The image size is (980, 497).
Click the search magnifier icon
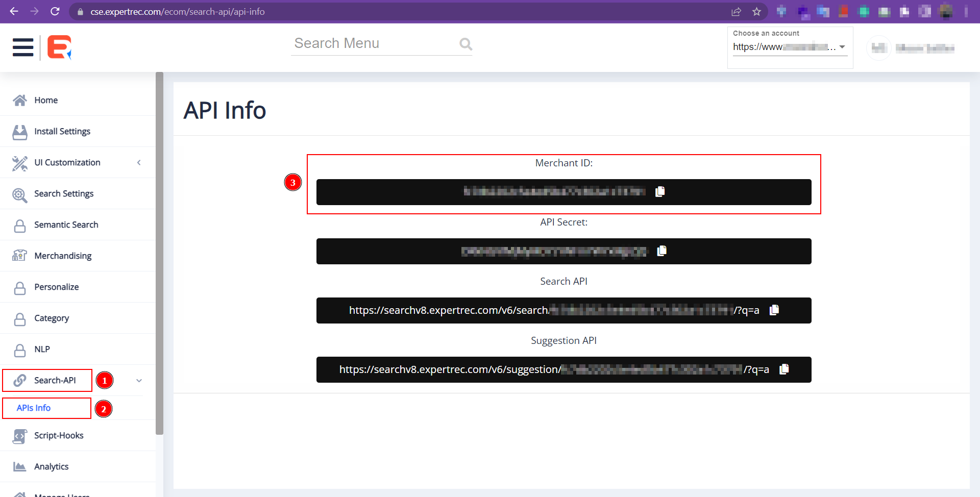pyautogui.click(x=465, y=44)
